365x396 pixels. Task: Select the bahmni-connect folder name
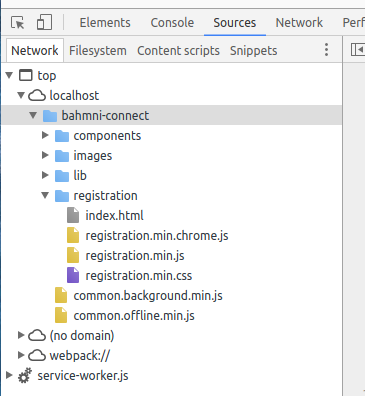(105, 116)
